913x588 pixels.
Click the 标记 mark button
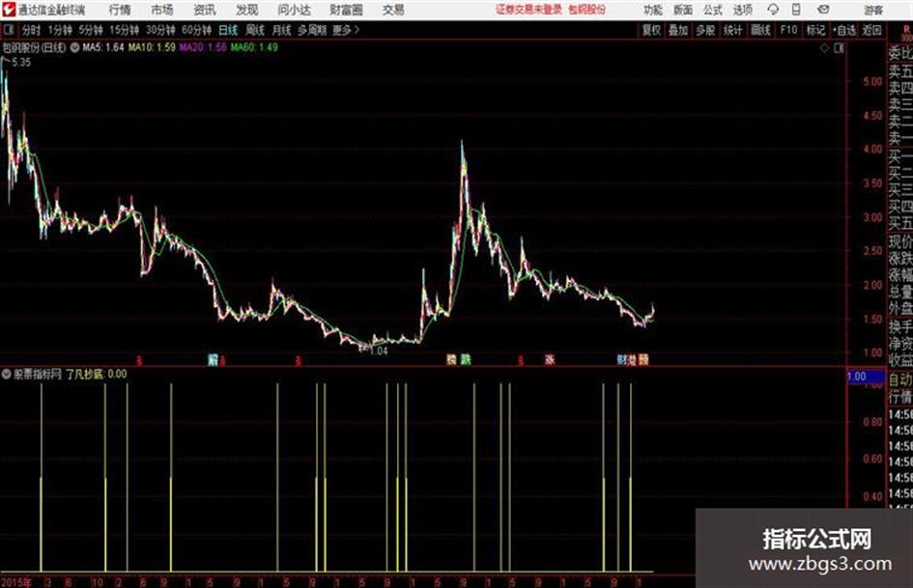(815, 30)
